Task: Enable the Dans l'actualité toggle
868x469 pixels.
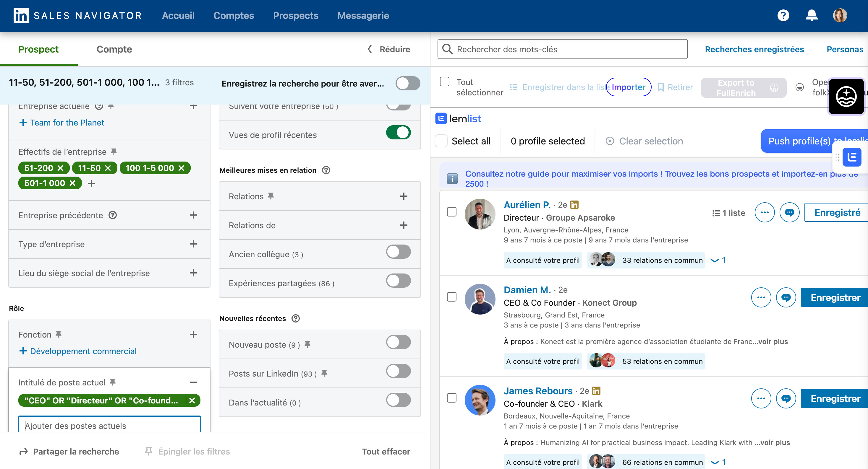Action: (x=398, y=400)
